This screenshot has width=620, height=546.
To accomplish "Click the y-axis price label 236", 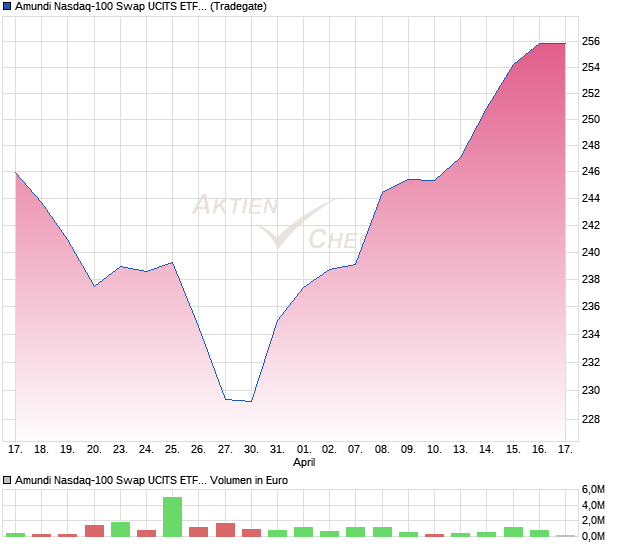I will (591, 306).
